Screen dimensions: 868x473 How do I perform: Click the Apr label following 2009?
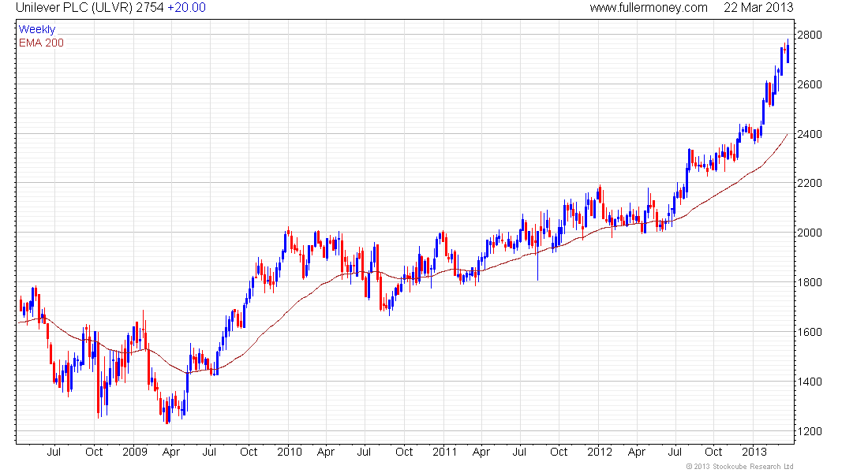pos(171,452)
